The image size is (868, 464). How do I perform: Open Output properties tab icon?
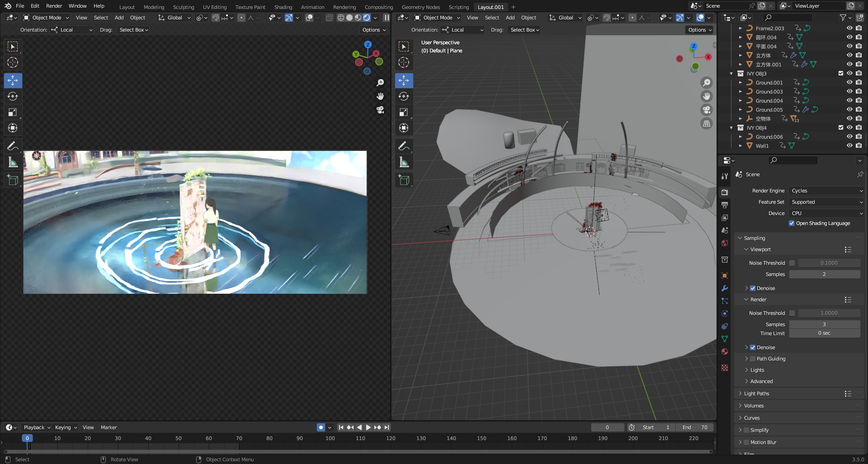[x=725, y=205]
